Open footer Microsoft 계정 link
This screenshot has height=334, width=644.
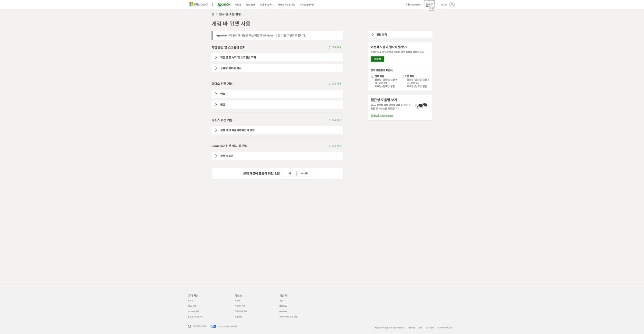[194, 311]
